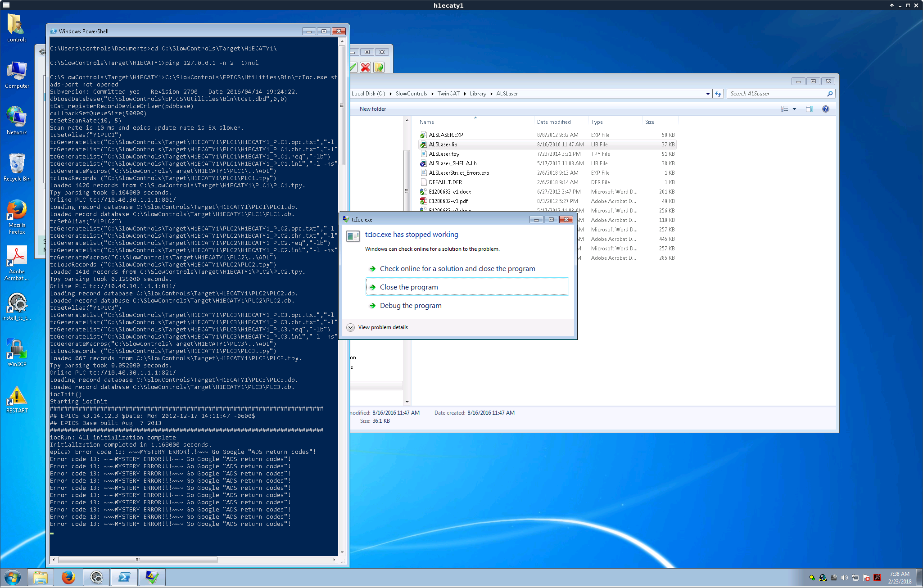Launch WinSCP desktop shortcut
The image size is (923, 588).
click(17, 353)
